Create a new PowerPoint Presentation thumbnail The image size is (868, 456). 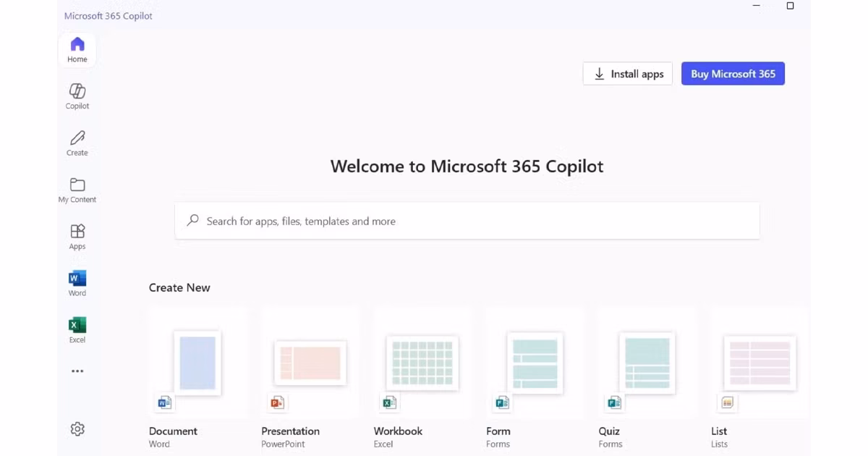click(310, 362)
